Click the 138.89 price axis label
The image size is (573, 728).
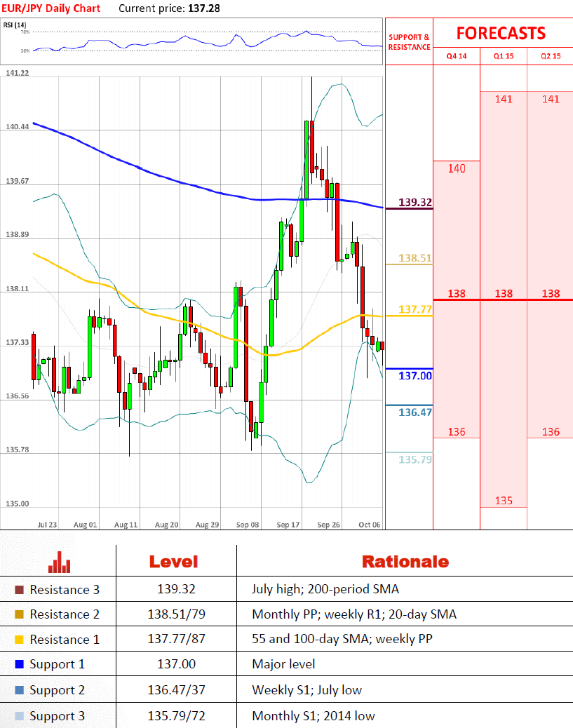[x=17, y=234]
